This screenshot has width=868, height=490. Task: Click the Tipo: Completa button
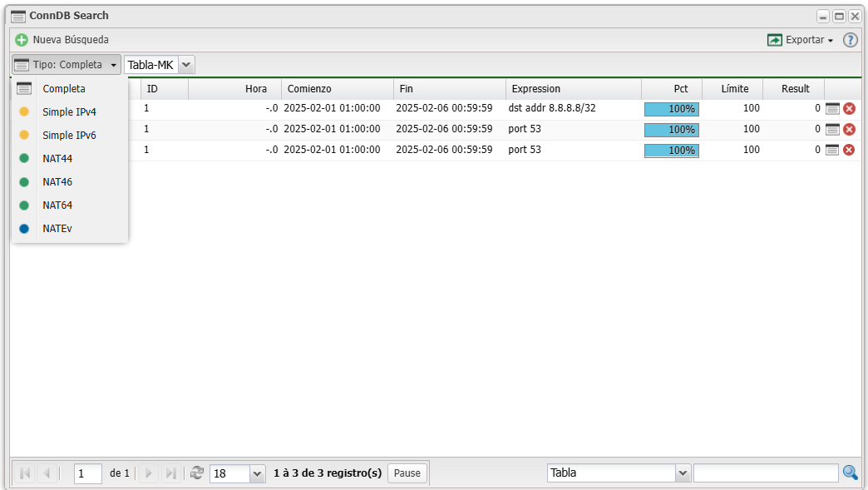(67, 65)
